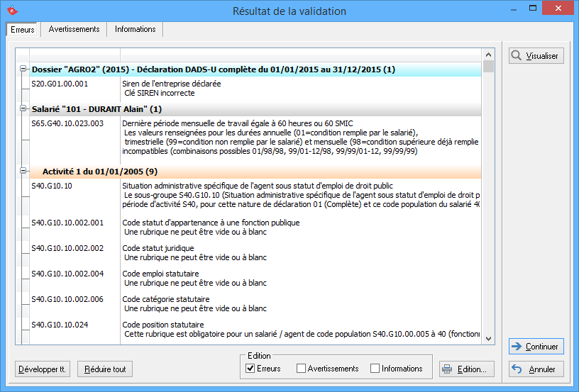Collapse the Salarié "101 - DURANT Alain" group
Screen dimensions: 579x392
[23, 109]
